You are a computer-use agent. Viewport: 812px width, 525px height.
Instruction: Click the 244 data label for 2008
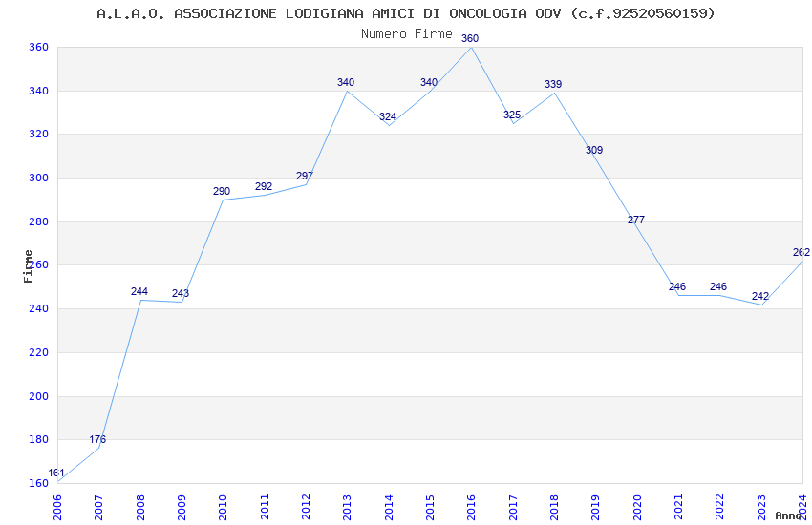pyautogui.click(x=139, y=291)
